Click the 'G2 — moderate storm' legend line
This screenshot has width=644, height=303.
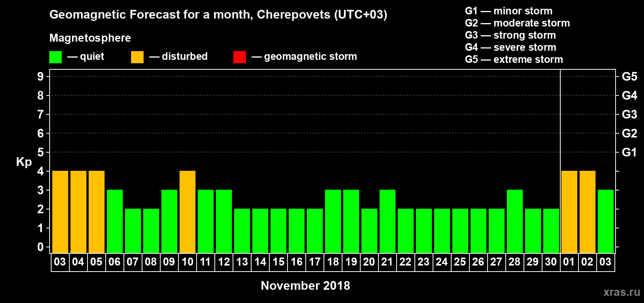(x=517, y=23)
